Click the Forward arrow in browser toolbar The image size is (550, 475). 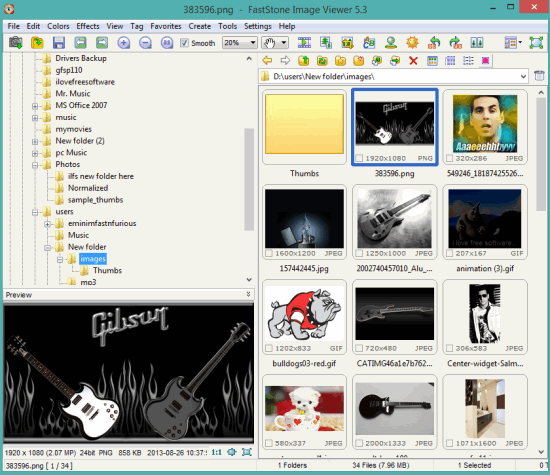tap(285, 61)
